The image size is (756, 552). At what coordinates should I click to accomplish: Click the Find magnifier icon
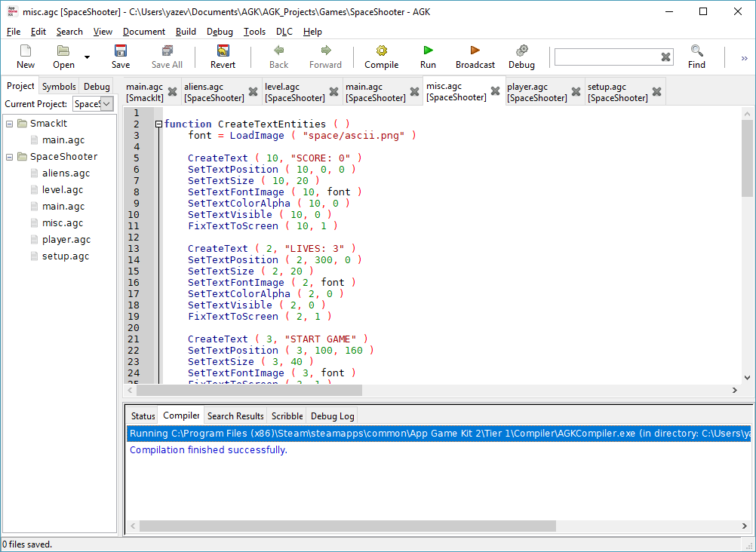click(696, 51)
